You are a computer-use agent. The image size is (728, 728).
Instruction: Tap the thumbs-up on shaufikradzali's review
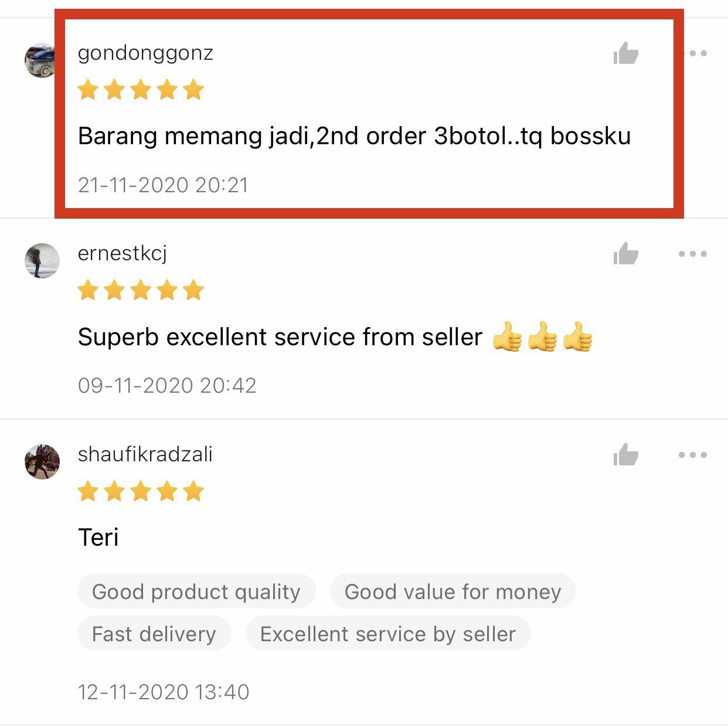click(x=625, y=454)
